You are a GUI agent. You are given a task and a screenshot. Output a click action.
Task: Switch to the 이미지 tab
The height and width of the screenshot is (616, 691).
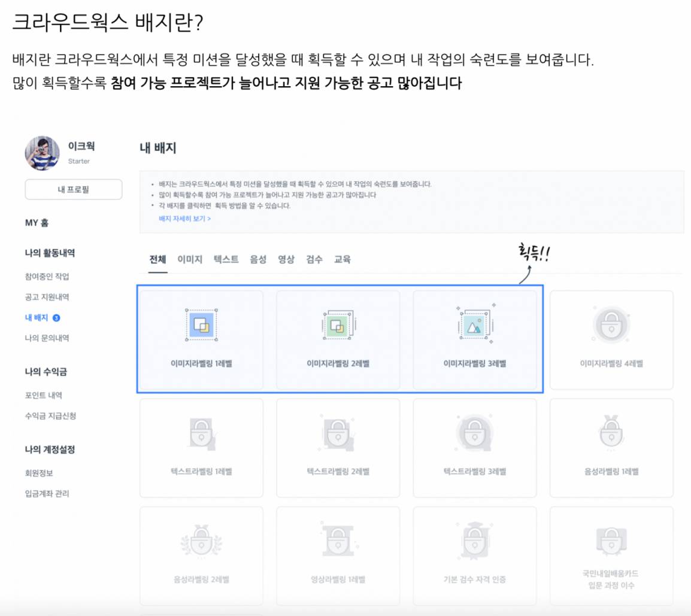click(190, 259)
